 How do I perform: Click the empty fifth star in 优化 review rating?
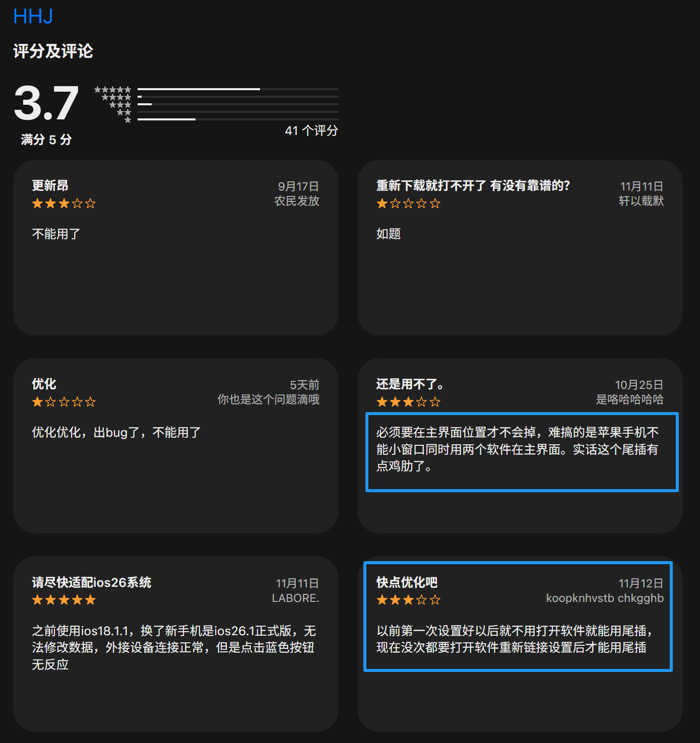[x=91, y=401]
